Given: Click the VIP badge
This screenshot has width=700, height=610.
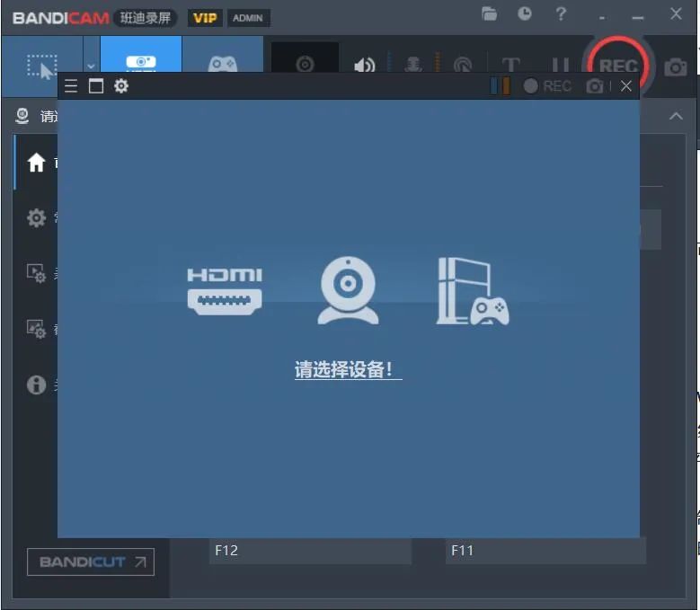Looking at the screenshot, I should tap(205, 18).
